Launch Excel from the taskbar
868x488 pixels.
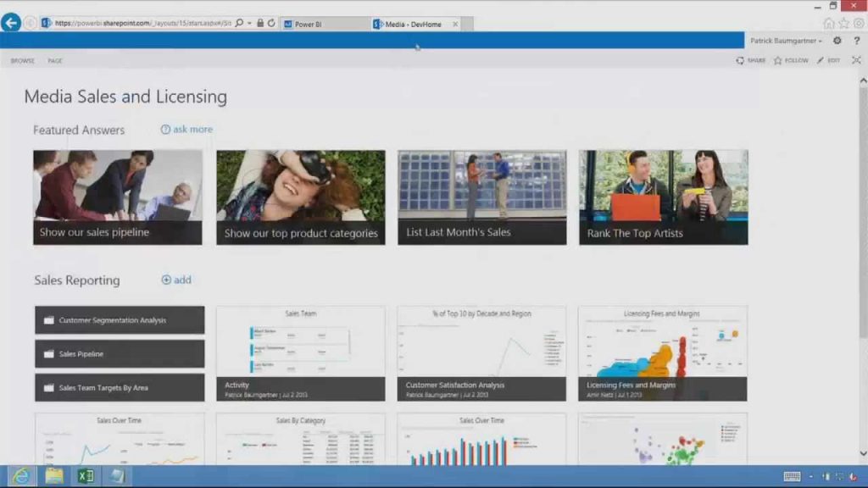tap(85, 476)
